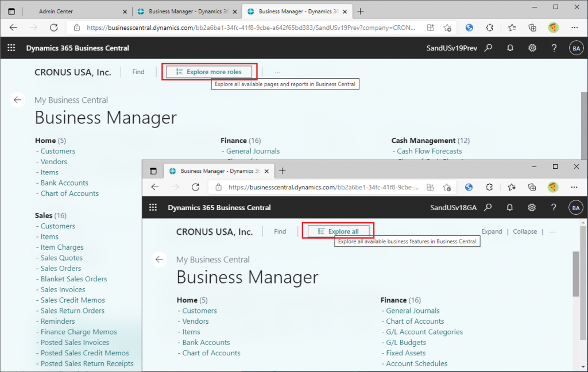Screen dimensions: 588x372
Task: Collapse all role groups via Collapse
Action: pos(525,231)
